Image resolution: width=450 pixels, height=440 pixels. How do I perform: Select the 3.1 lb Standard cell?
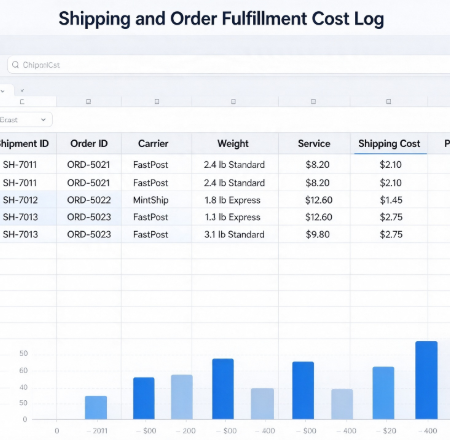[234, 234]
